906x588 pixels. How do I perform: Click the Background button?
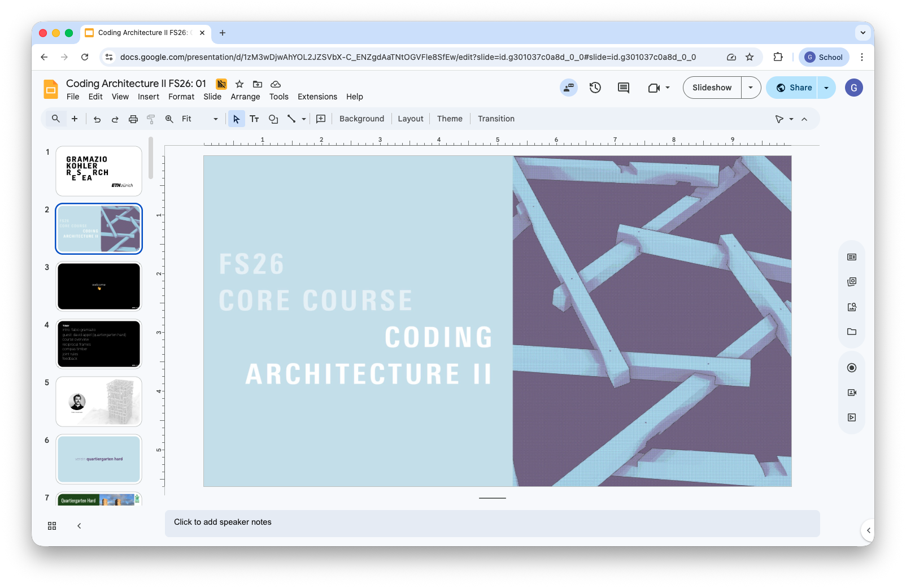[x=361, y=119]
